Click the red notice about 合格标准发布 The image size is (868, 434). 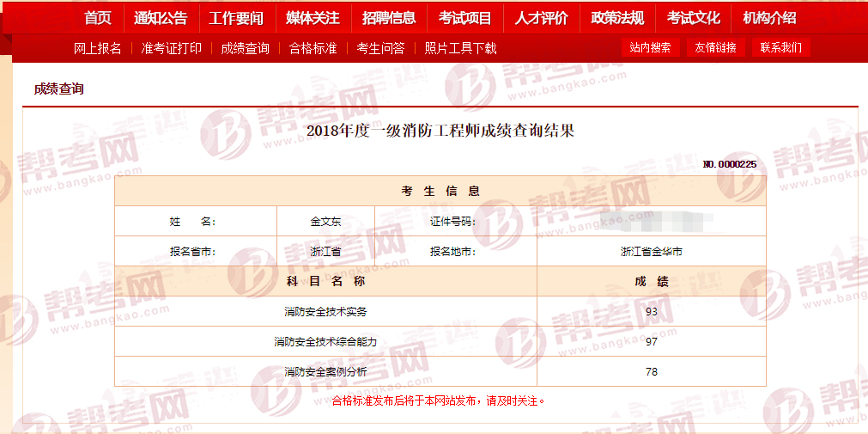click(439, 401)
